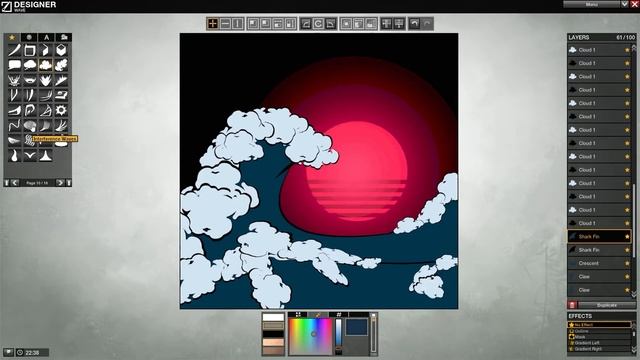Choose the Interference Waves shape
Screen dimensions: 640x360
pos(29,140)
